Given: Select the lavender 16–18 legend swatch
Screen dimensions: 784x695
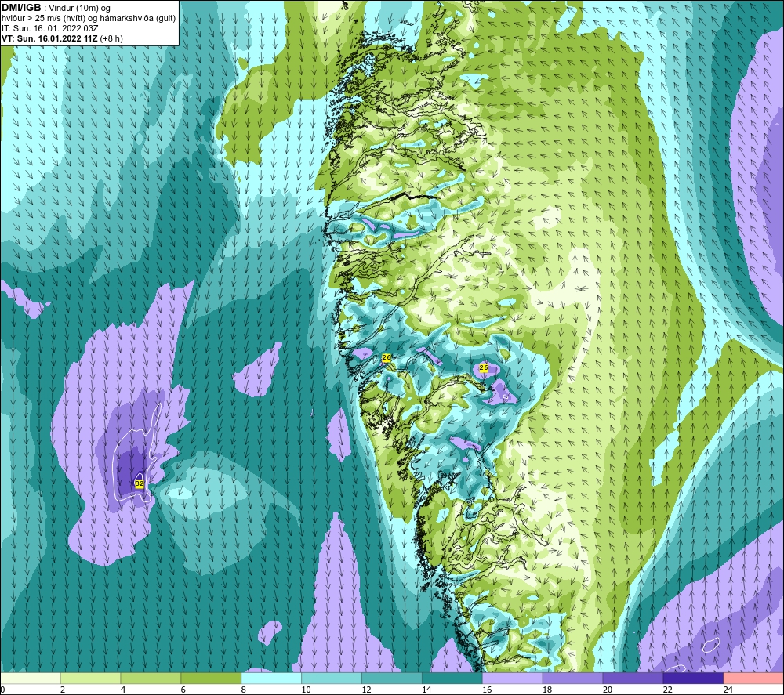Looking at the screenshot, I should pos(513,678).
